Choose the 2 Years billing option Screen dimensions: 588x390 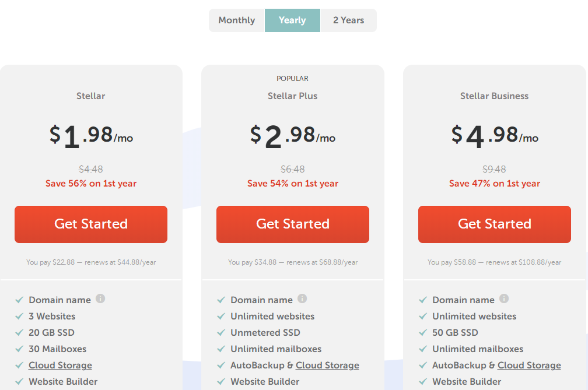coord(348,20)
